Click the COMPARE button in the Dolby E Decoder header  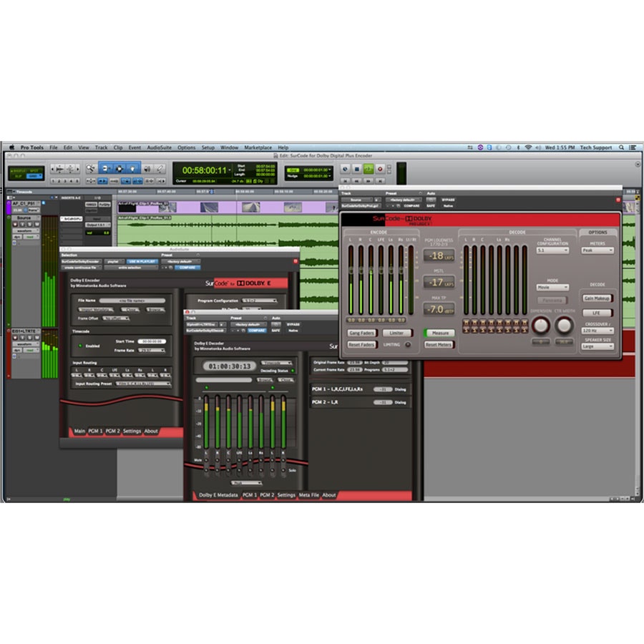[257, 330]
